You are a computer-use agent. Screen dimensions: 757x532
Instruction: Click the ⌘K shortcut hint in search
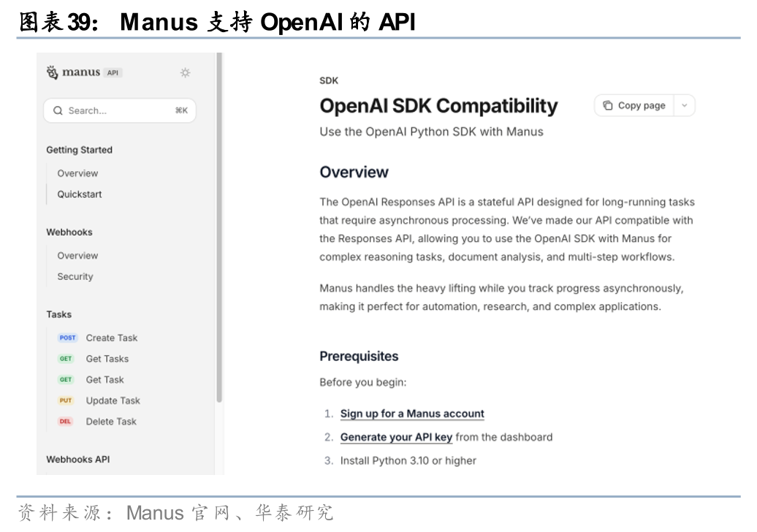181,110
